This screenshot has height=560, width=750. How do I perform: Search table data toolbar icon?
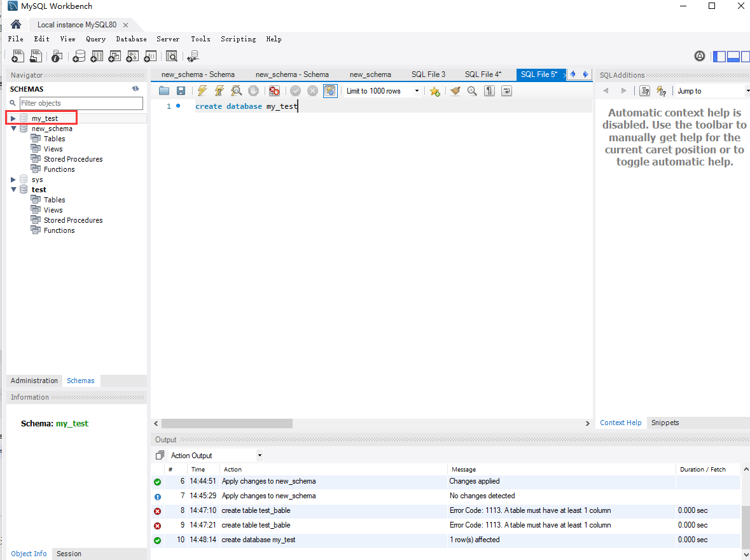click(171, 56)
